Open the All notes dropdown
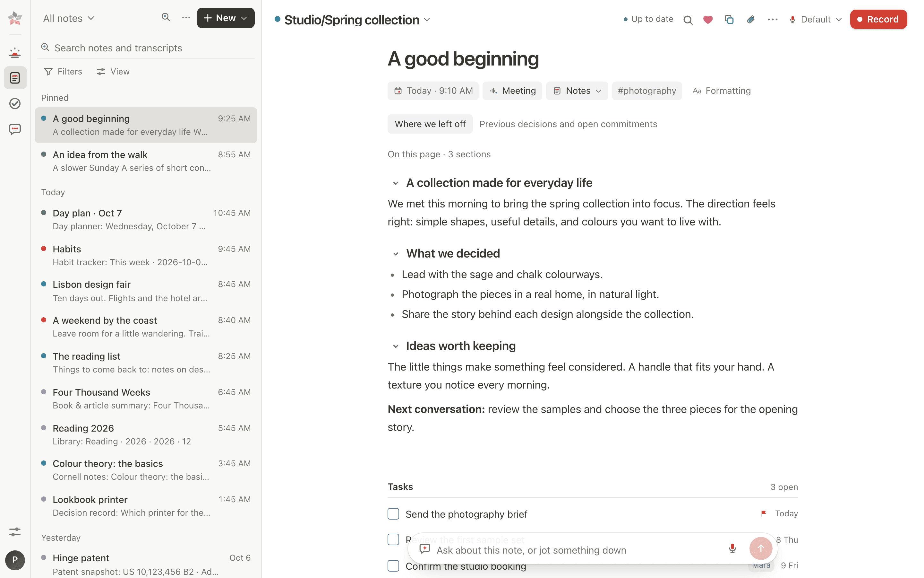Screen dimensions: 924x578 tap(69, 18)
